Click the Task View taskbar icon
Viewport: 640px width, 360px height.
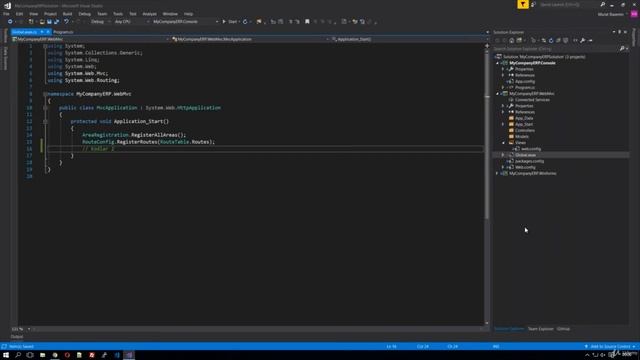point(30,355)
